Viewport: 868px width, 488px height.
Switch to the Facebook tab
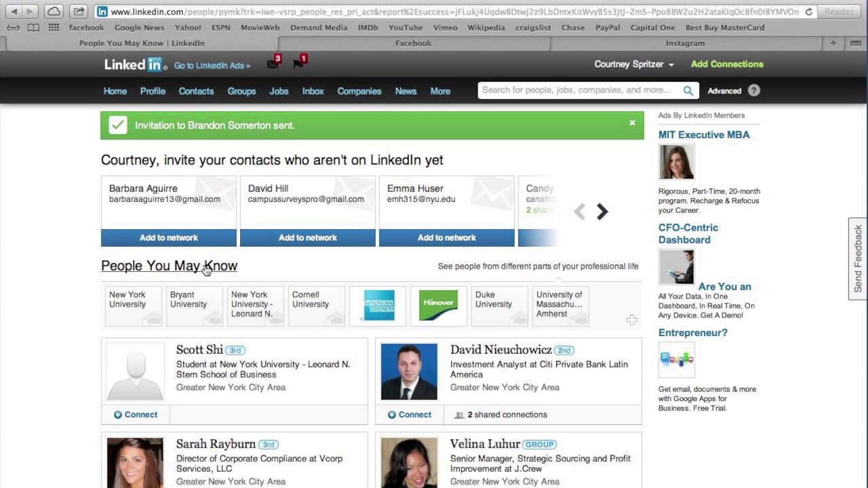[414, 43]
